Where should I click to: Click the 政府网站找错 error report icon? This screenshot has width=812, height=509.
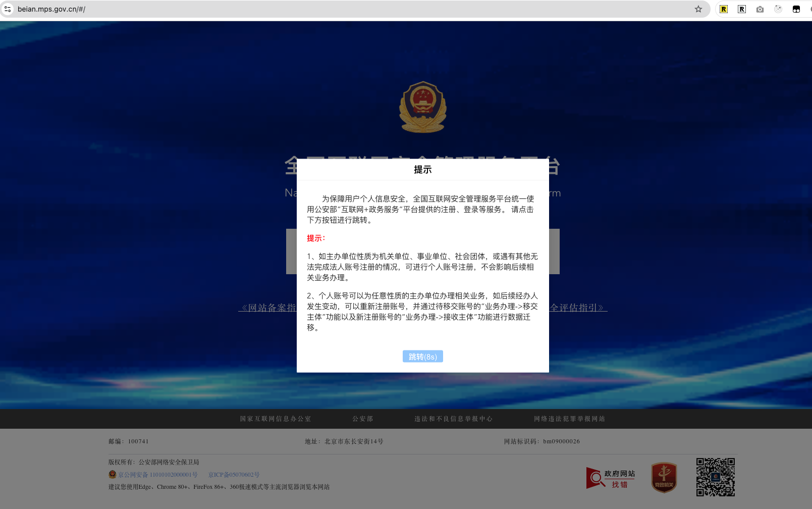click(611, 478)
